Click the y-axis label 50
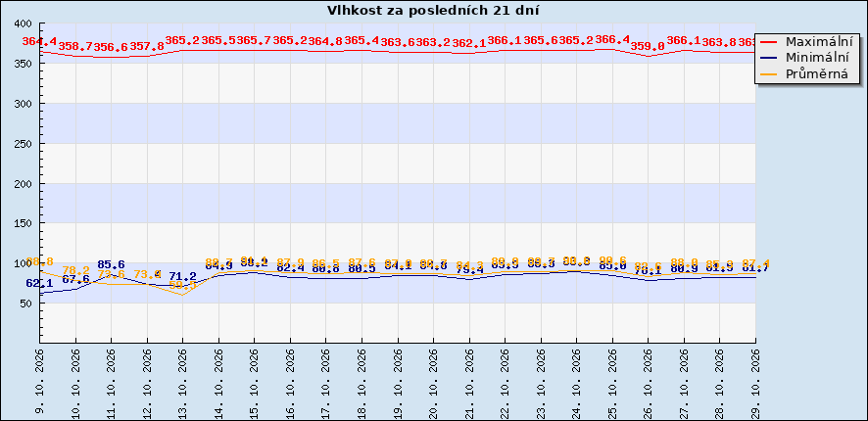This screenshot has height=421, width=868. [x=26, y=304]
